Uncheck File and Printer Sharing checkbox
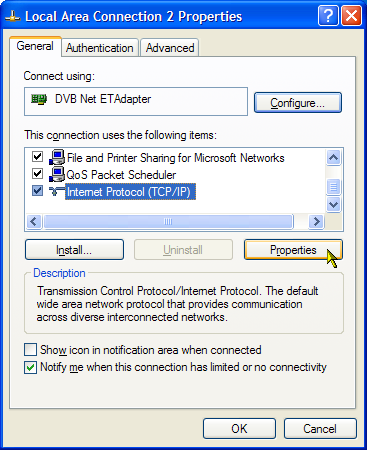367x450 pixels. pyautogui.click(x=37, y=157)
